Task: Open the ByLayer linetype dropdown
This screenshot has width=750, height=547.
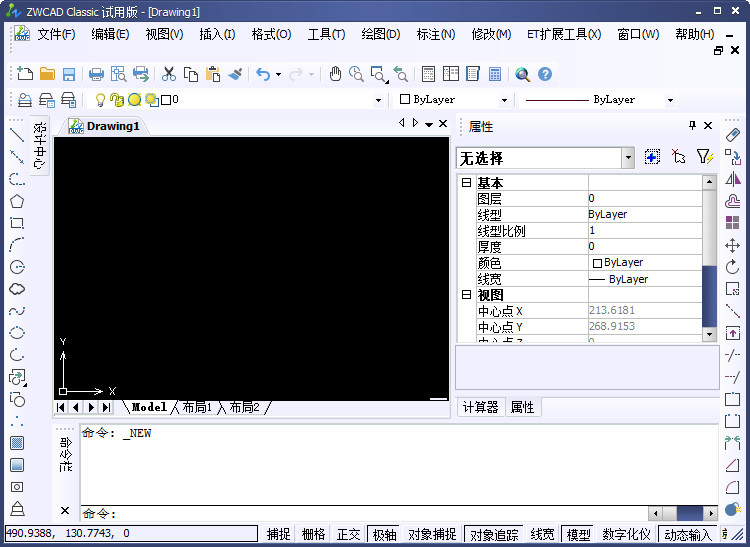Action: (671, 100)
